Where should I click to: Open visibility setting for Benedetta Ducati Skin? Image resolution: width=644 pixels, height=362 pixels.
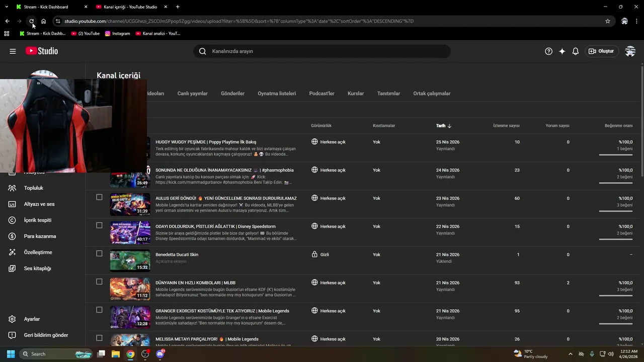320,254
